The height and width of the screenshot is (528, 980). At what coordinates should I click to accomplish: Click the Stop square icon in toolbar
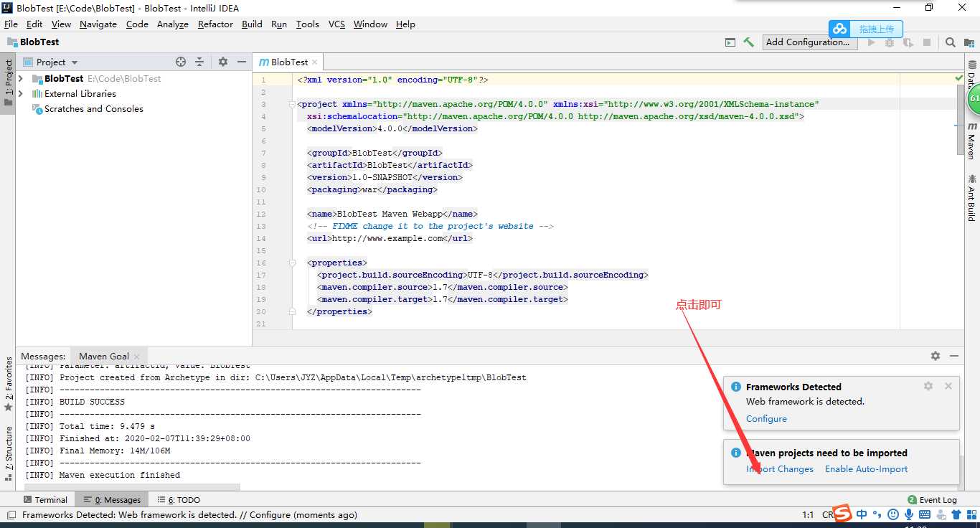click(x=927, y=42)
